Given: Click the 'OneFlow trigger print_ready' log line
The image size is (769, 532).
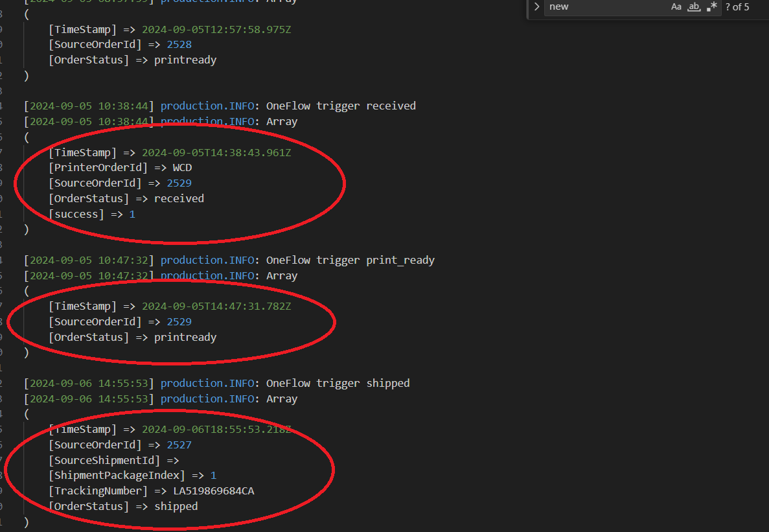Looking at the screenshot, I should tap(350, 260).
